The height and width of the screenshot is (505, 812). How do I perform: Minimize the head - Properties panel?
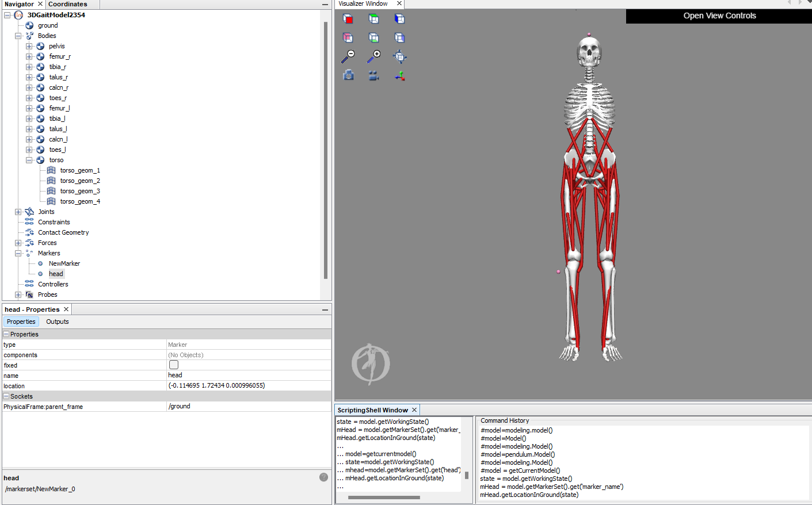tap(325, 309)
